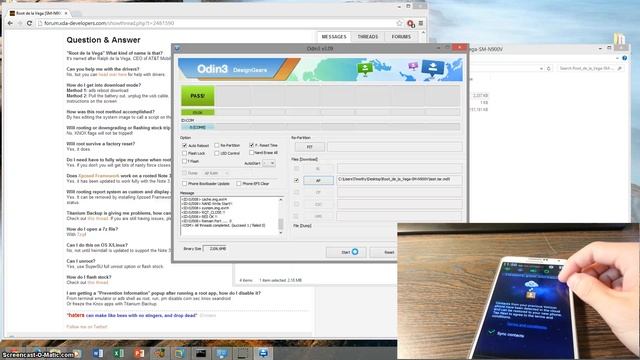Screen dimensions: 640x360
Task: Click the COM port ID box
Action: click(x=198, y=127)
